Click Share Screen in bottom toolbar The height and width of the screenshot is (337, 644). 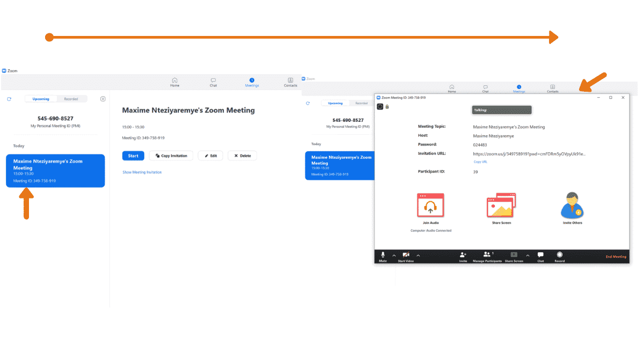coord(514,257)
